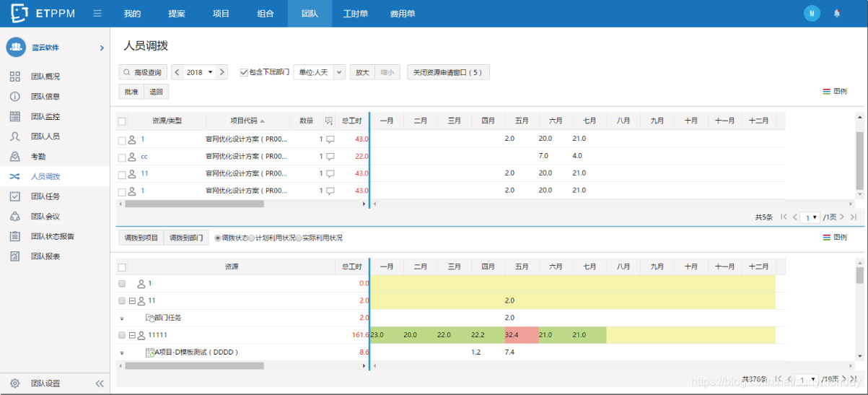The width and height of the screenshot is (868, 395).
Task: Select 实际利用状况 radio button
Action: 299,238
